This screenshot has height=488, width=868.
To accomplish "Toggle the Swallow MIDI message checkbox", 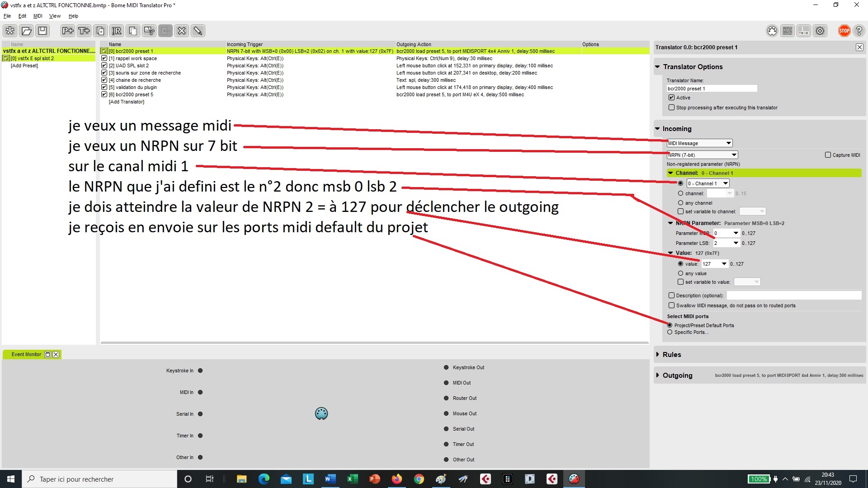I will click(x=671, y=305).
